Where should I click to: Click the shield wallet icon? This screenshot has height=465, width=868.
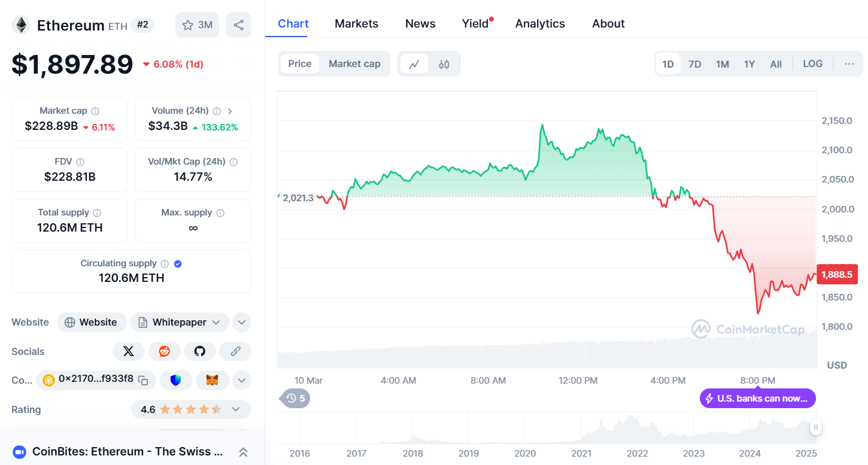click(175, 380)
